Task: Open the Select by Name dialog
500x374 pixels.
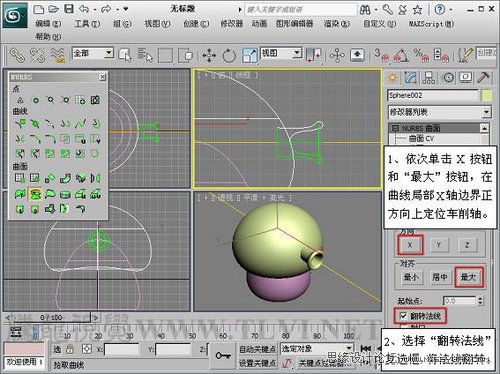Action: [x=145, y=55]
